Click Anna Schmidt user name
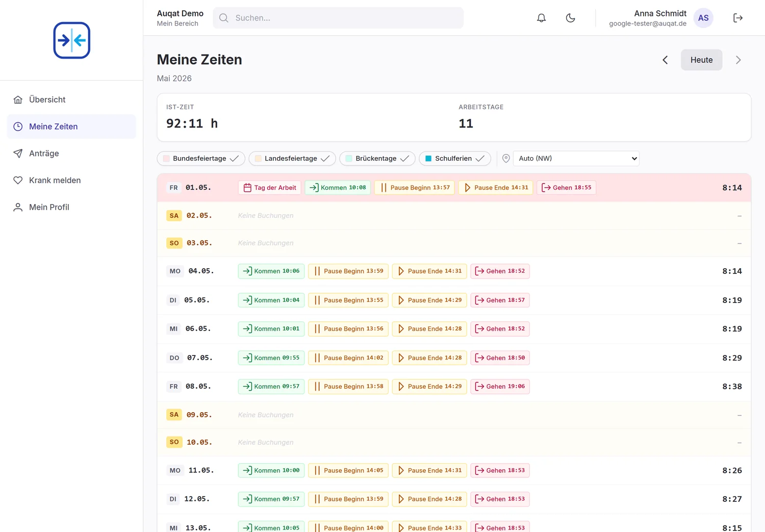Screen dimensions: 765x532 [660, 13]
